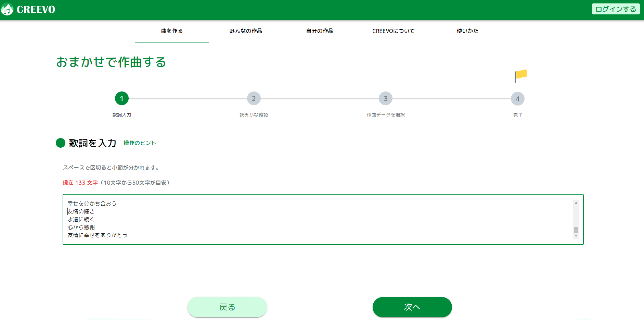644x320 pixels.
Task: Click the 読みがな確認 step label
Action: tap(254, 115)
